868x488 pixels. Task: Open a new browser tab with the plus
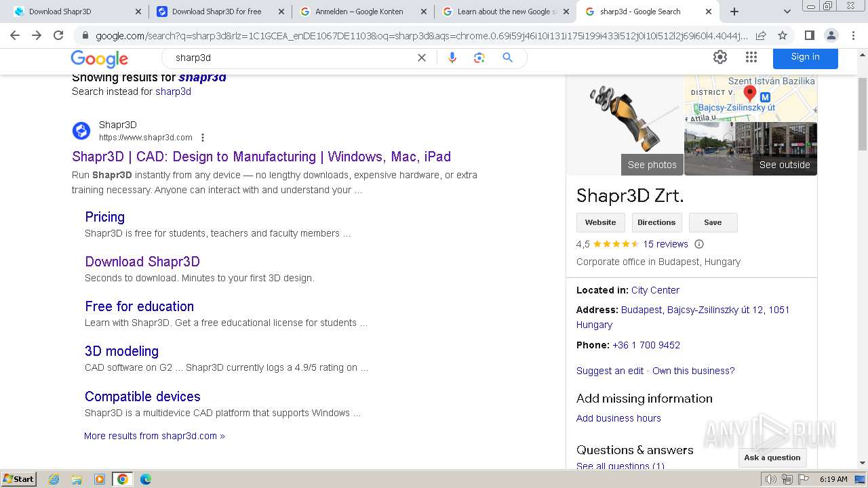[734, 12]
